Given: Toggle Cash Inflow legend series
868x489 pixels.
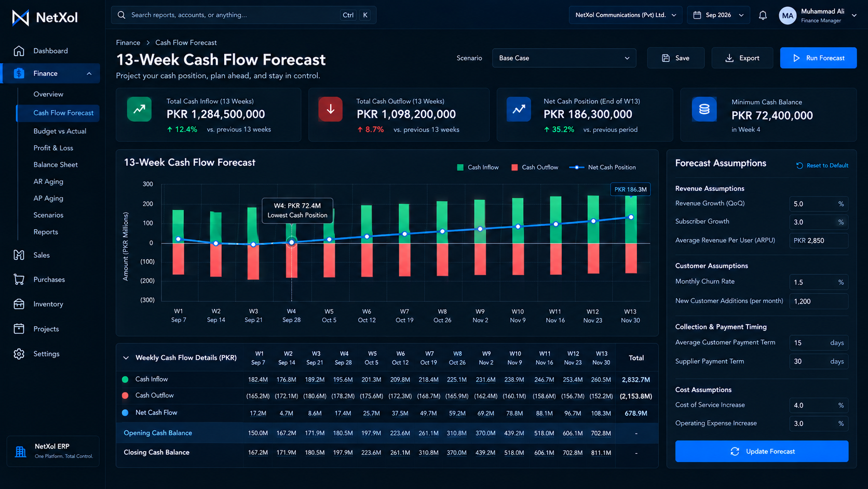Looking at the screenshot, I should click(x=478, y=167).
